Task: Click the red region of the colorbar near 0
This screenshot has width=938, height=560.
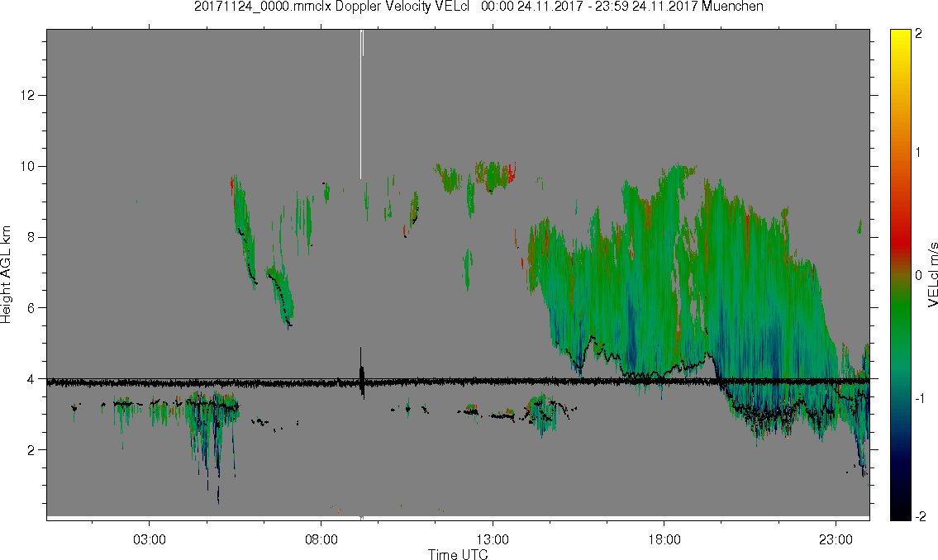Action: (x=900, y=242)
